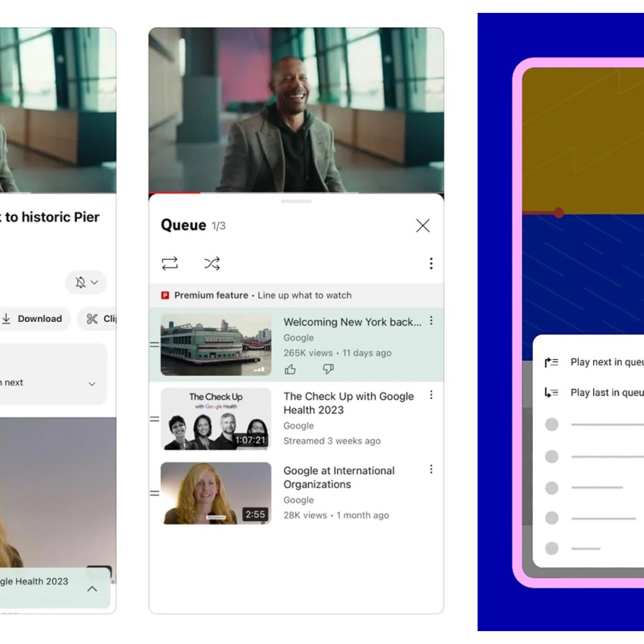The height and width of the screenshot is (644, 644).
Task: Open the Google at International Organizations thumbnail
Action: pos(216,493)
